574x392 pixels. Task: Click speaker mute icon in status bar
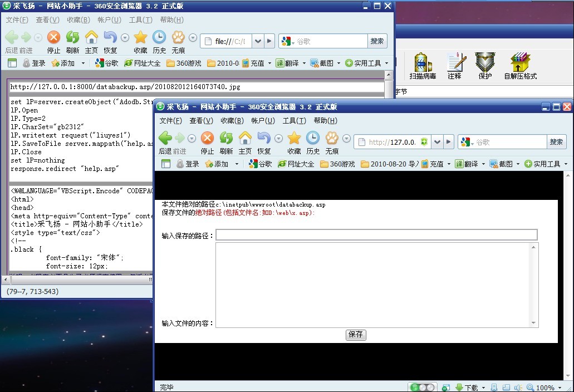518,387
